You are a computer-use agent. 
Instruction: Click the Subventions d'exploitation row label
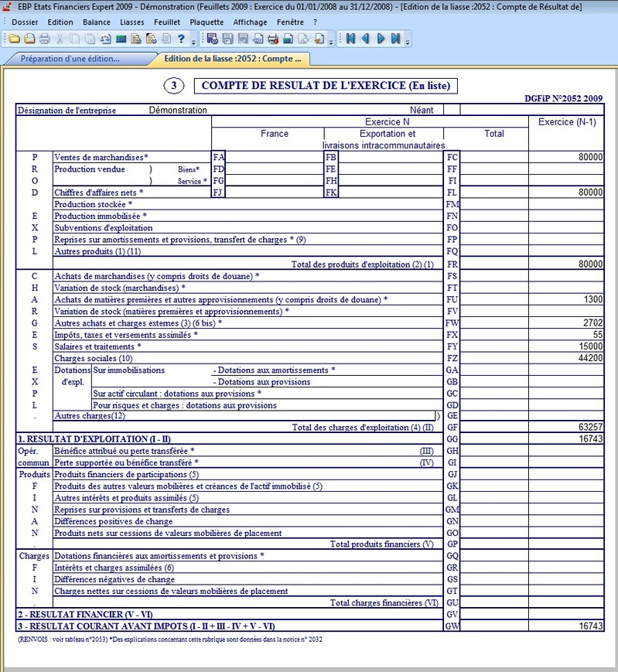click(x=104, y=227)
